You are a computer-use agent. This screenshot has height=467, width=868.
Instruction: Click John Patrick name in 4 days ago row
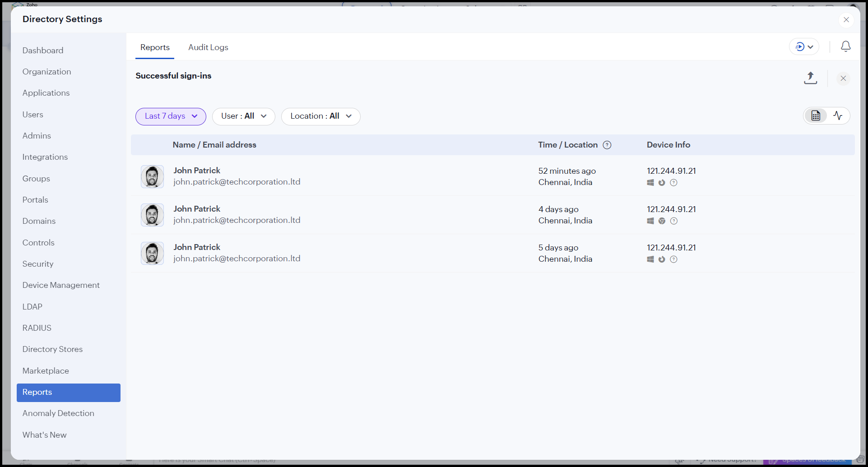point(197,209)
